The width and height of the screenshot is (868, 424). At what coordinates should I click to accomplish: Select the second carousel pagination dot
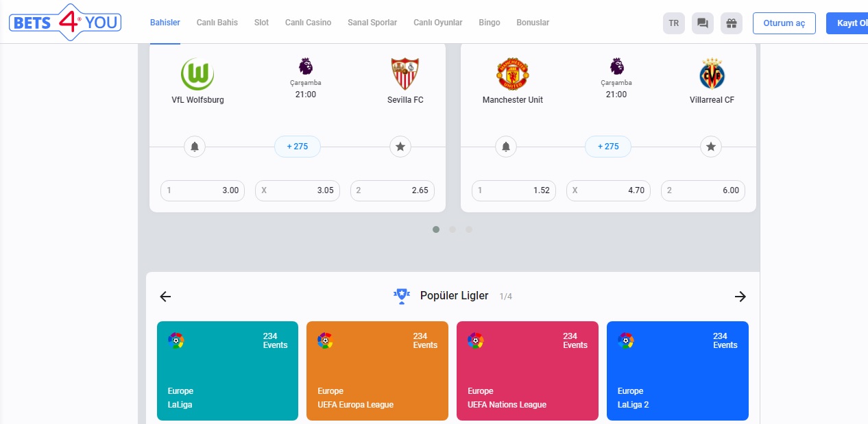(453, 229)
